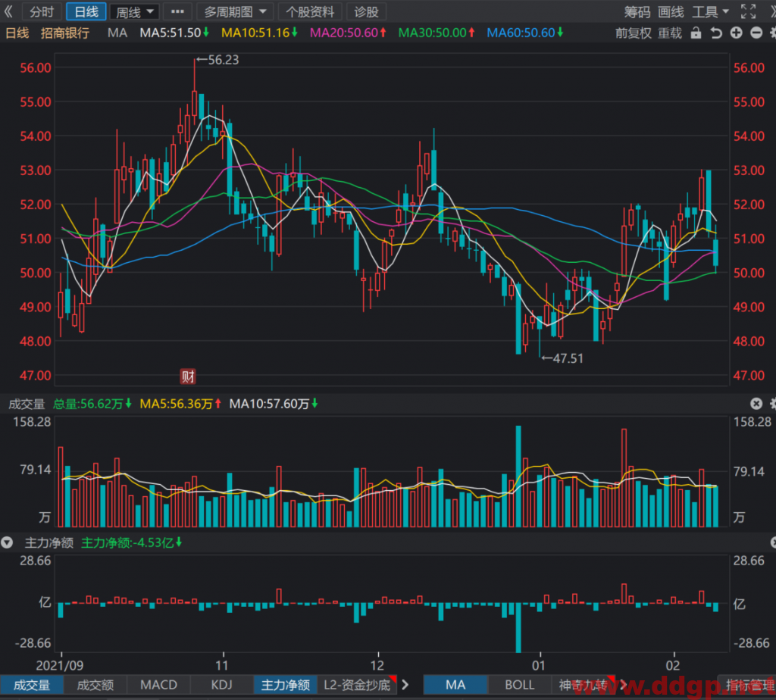Activate 画线 drawing tools

click(671, 11)
